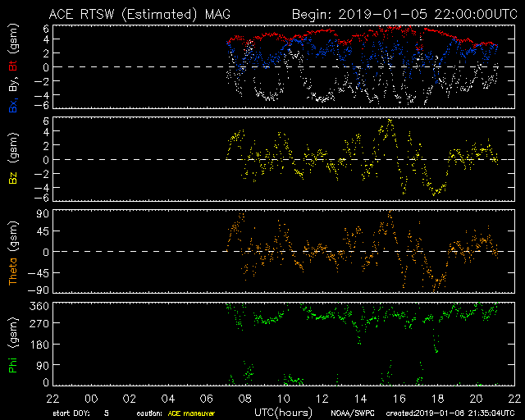
Task: Click the start DOY label
Action: tap(72, 412)
